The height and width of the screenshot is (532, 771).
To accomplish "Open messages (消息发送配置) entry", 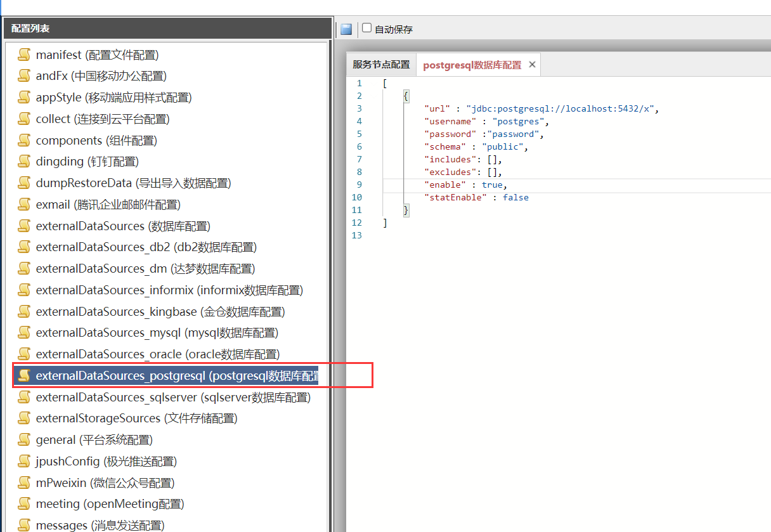I will coord(100,526).
